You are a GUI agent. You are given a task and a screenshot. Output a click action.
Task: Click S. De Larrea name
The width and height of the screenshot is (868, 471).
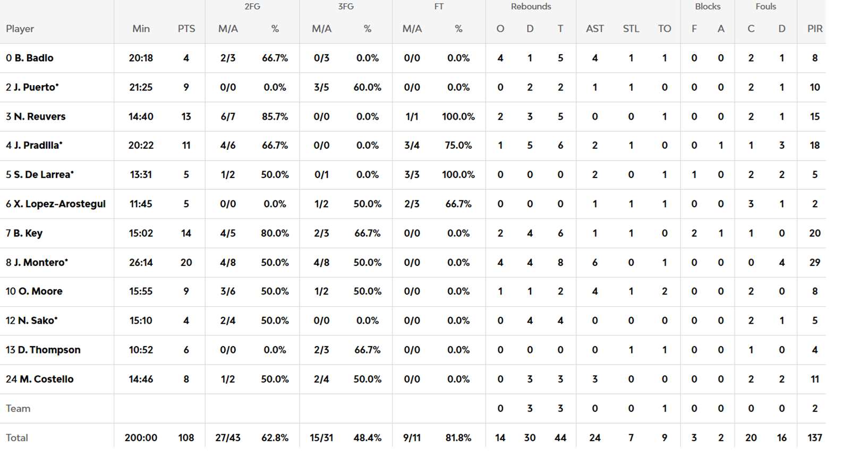44,174
